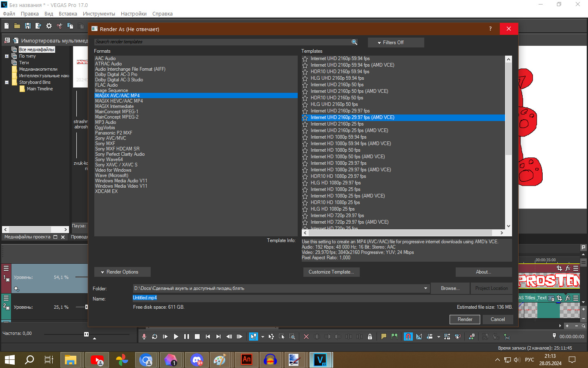Expand the Render Options section
Screen dimensions: 588x368
[x=122, y=272]
